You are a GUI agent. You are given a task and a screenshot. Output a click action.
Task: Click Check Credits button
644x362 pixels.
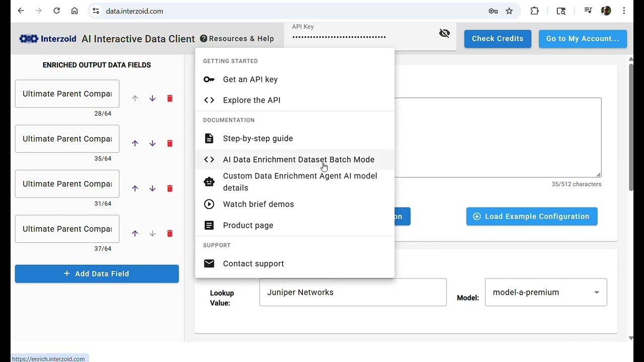point(498,39)
